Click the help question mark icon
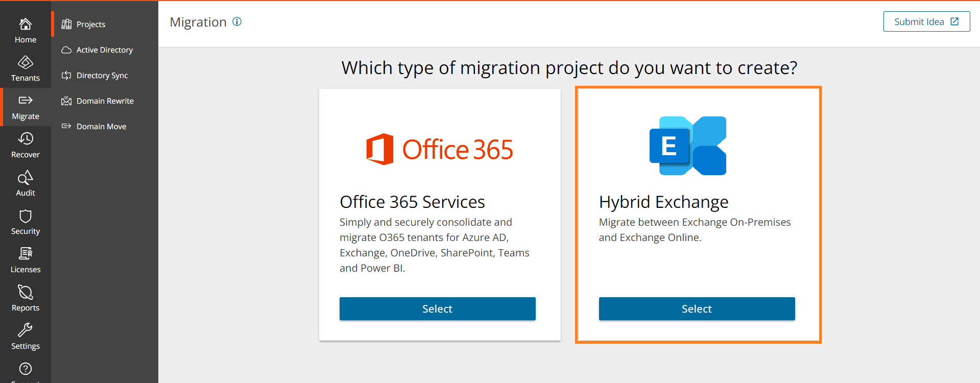Viewport: 980px width, 383px height. 26,369
